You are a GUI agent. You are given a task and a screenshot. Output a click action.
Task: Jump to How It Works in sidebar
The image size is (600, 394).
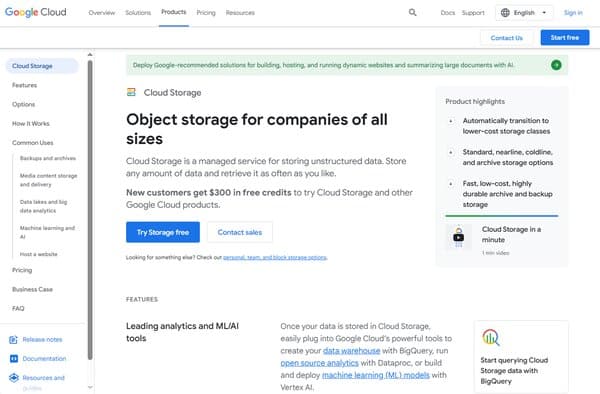point(31,123)
